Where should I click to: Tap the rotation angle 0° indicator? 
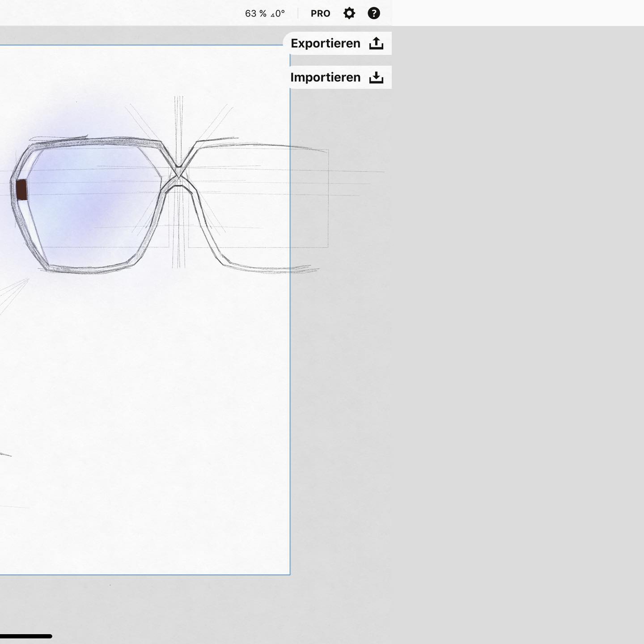pyautogui.click(x=278, y=13)
